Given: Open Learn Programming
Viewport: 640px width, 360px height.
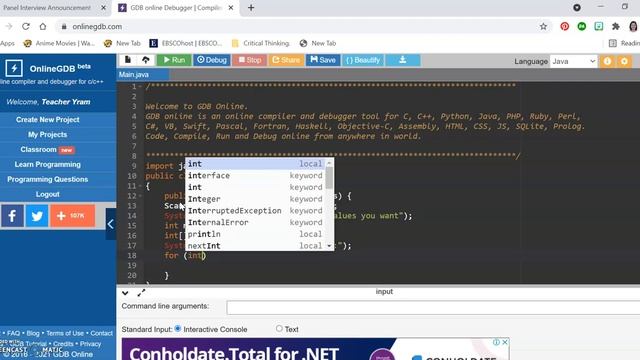Looking at the screenshot, I should (48, 164).
